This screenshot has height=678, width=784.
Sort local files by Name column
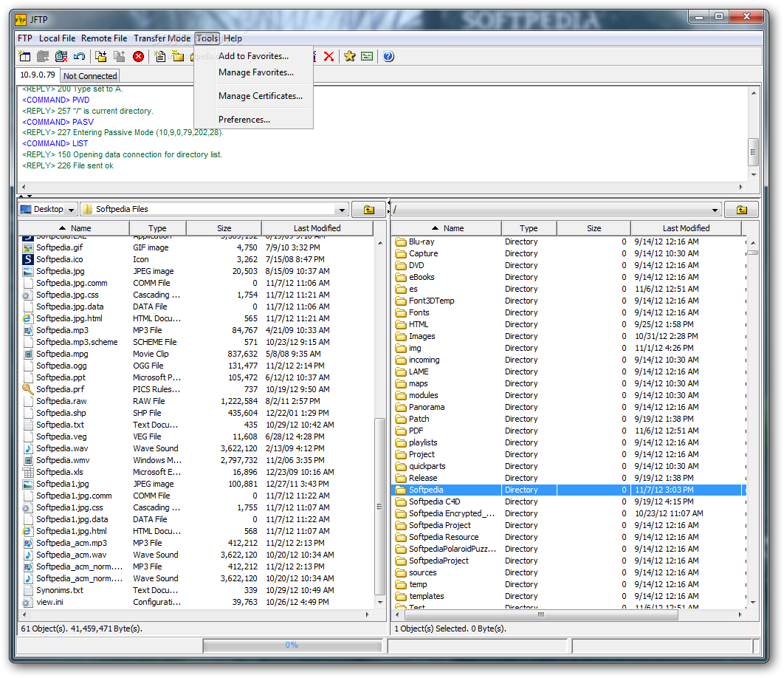(75, 228)
